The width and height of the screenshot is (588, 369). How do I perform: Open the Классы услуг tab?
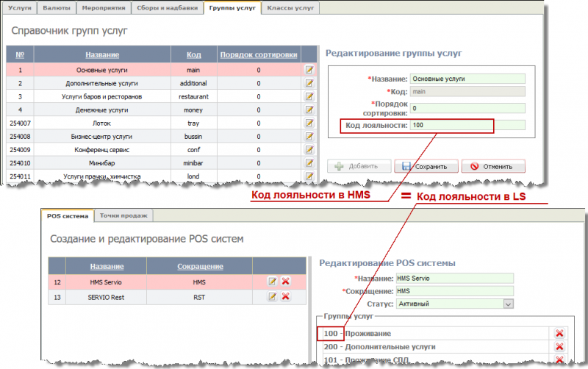coord(290,8)
